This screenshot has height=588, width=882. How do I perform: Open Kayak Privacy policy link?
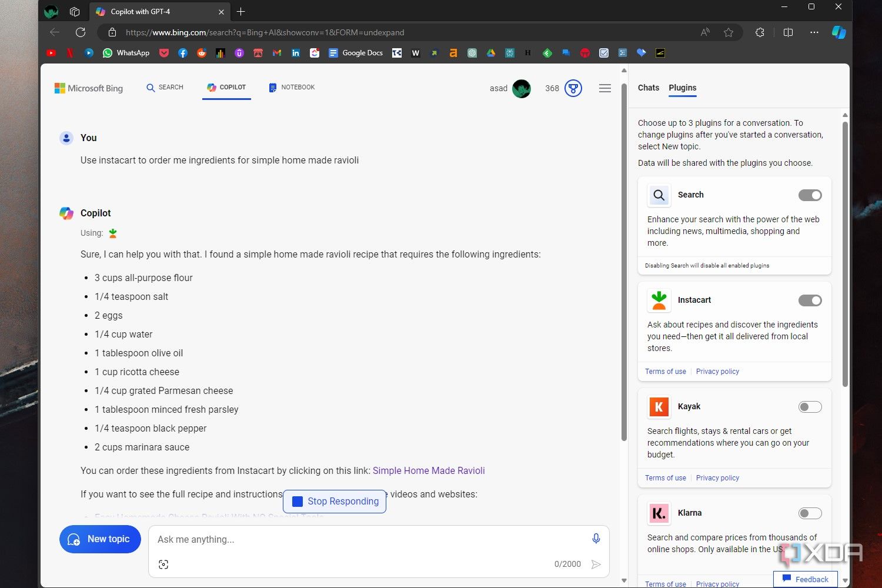tap(717, 478)
